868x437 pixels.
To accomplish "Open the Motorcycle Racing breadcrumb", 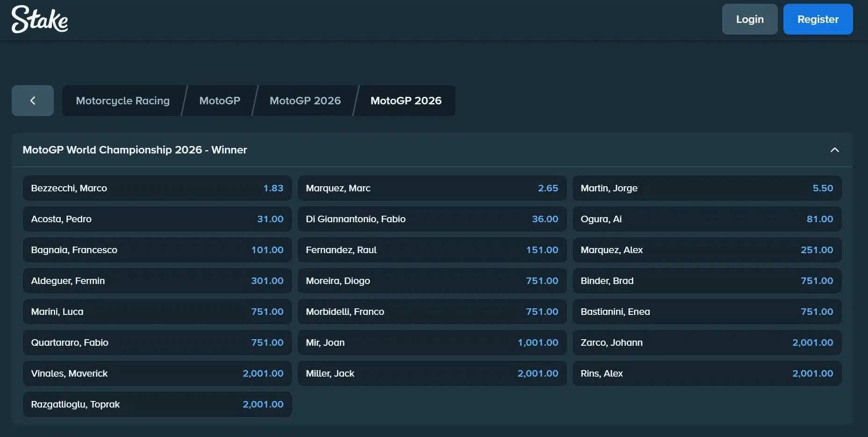I will (x=123, y=101).
